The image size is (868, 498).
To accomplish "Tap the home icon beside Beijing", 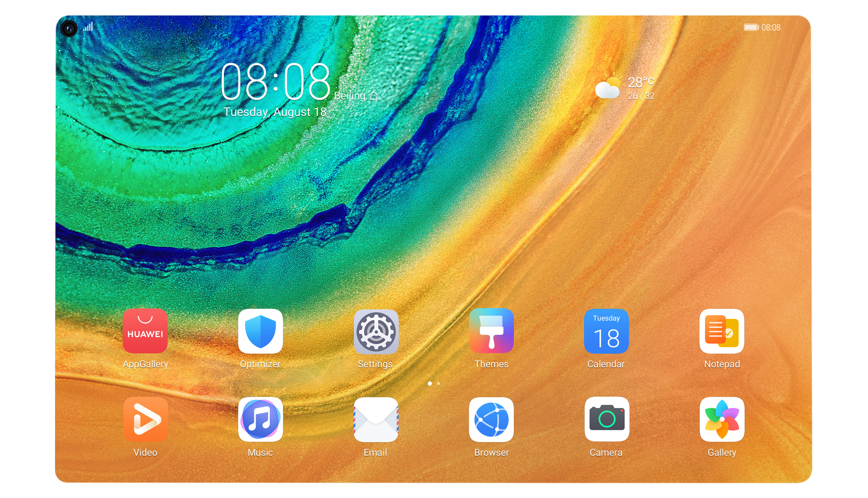I will [373, 96].
